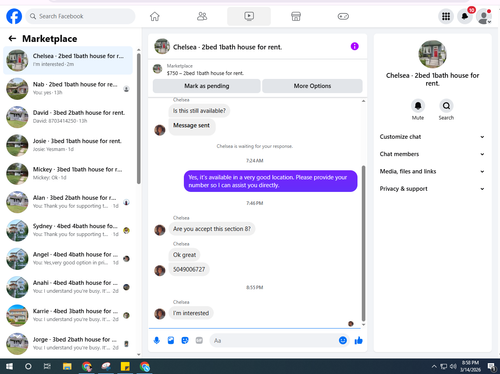The image size is (500, 374).
Task: Expand Customize chat section
Action: pos(432,137)
